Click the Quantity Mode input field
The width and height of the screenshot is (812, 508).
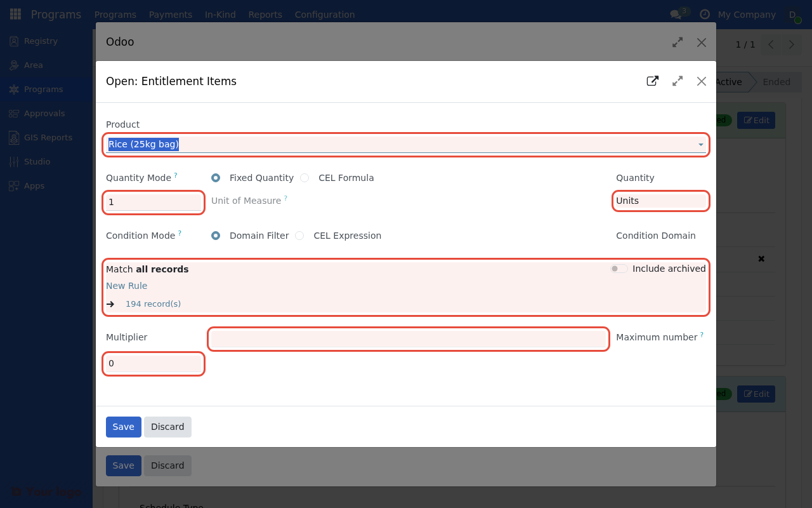pos(153,201)
